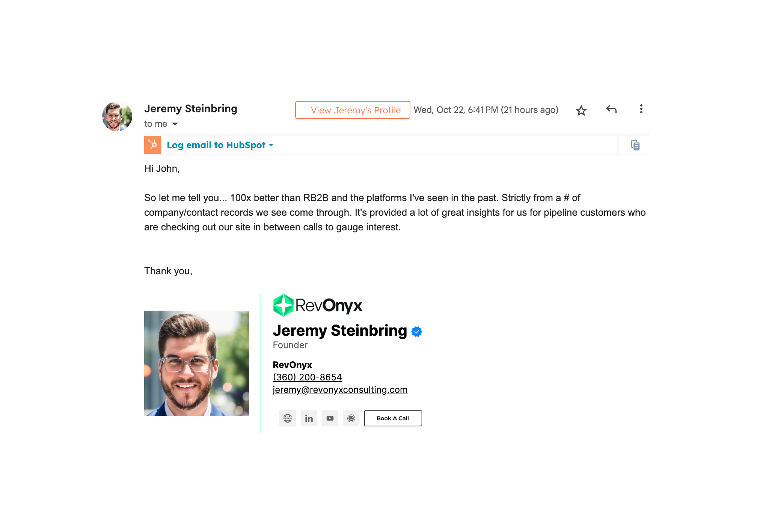Screen dimensions: 760x532
Task: Click the sender name Jeremy Steinbring
Action: [x=191, y=108]
